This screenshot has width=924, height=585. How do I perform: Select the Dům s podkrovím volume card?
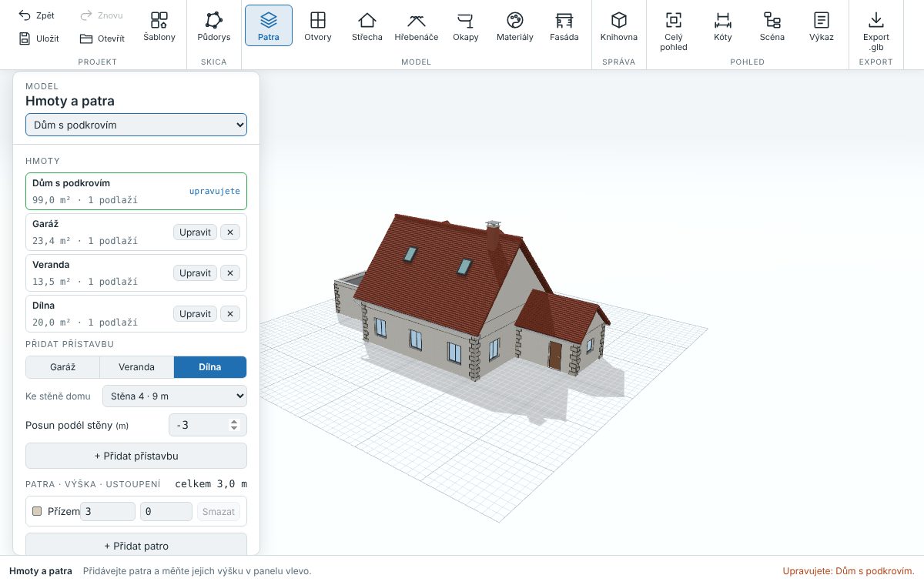pos(136,192)
